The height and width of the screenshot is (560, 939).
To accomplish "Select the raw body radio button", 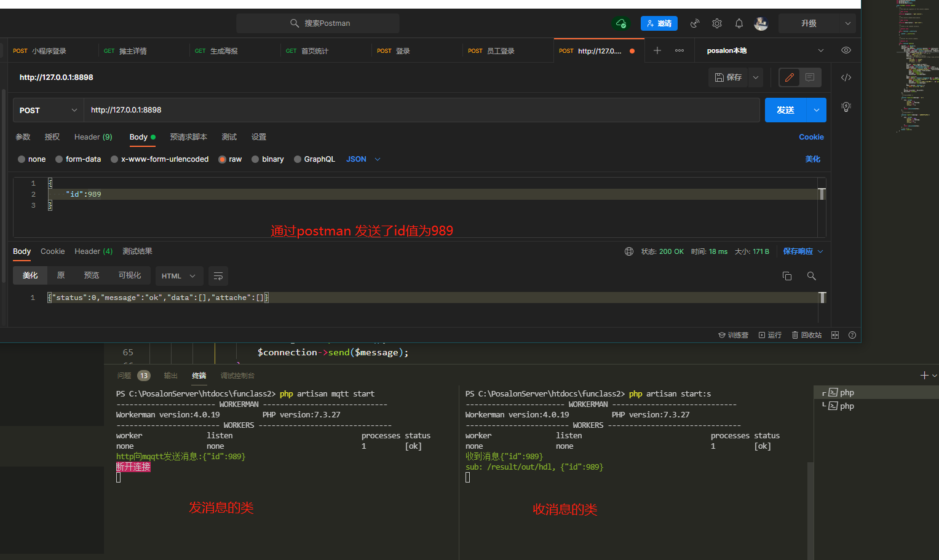I will (x=223, y=159).
